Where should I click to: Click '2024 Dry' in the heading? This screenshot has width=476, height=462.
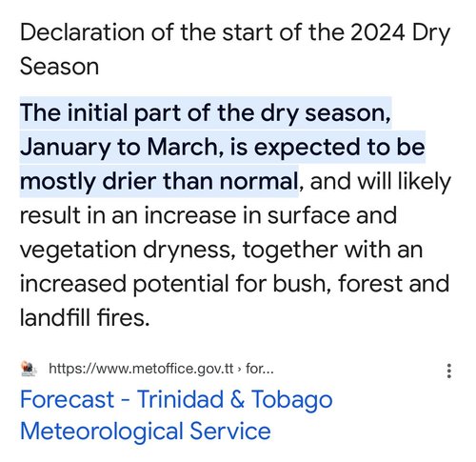click(x=401, y=32)
